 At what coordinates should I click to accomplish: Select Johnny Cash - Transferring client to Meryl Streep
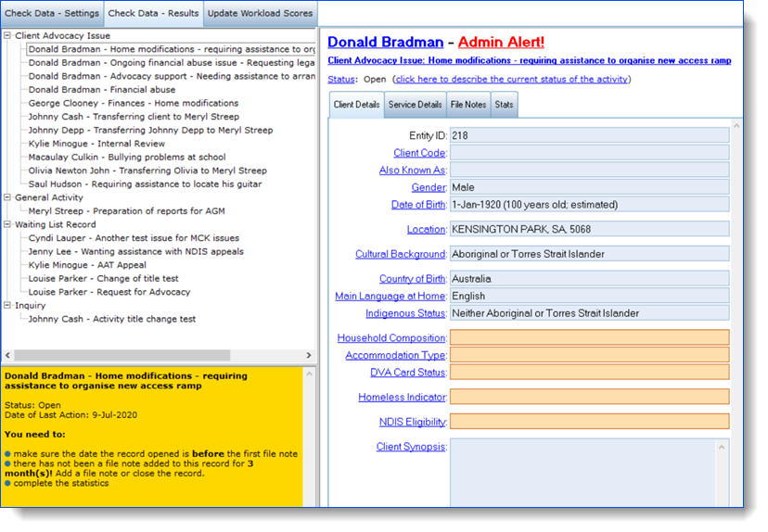tap(134, 117)
